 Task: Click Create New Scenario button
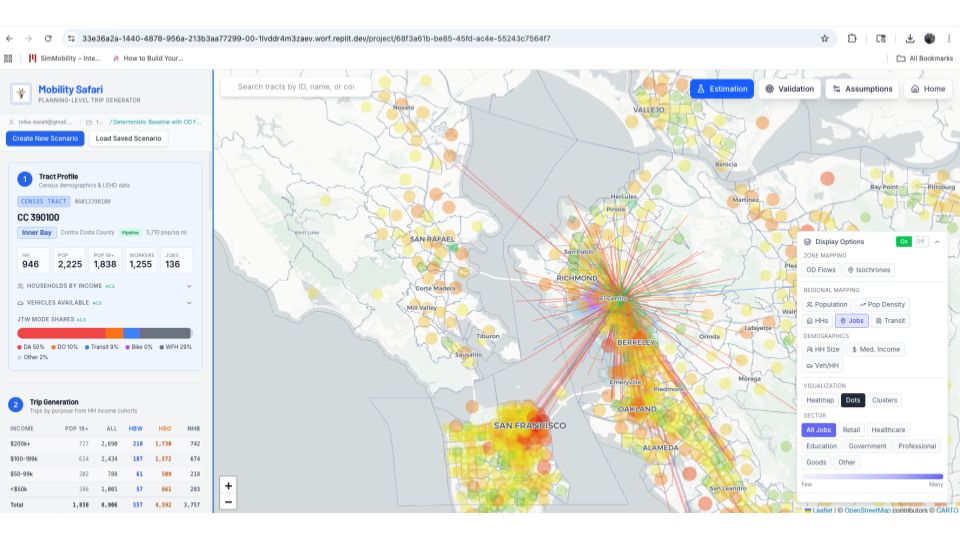pyautogui.click(x=45, y=138)
